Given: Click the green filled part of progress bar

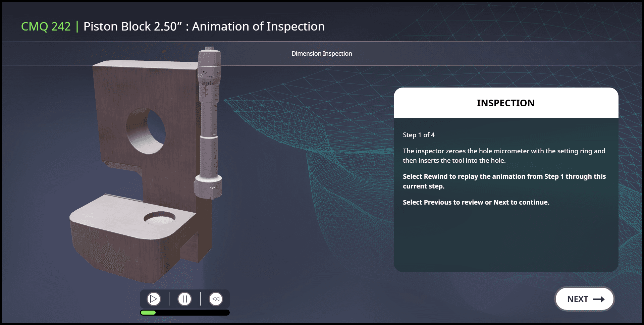Looking at the screenshot, I should pos(148,313).
